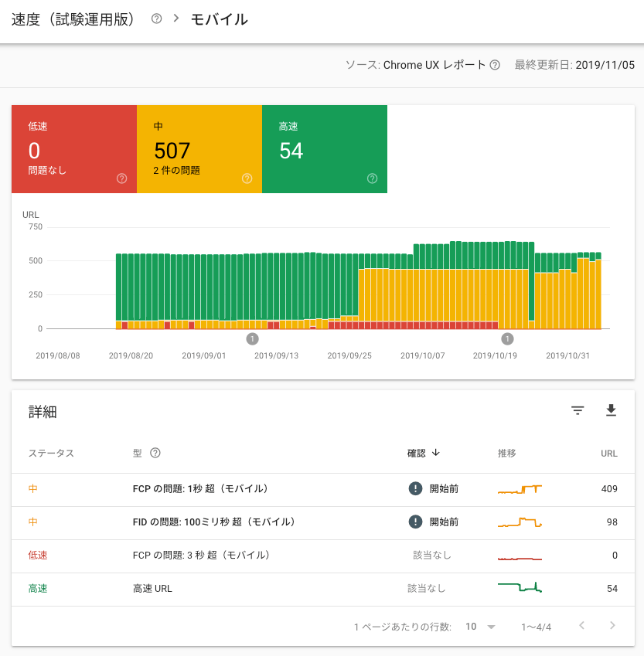Sort by 確認 column arrow

[436, 453]
